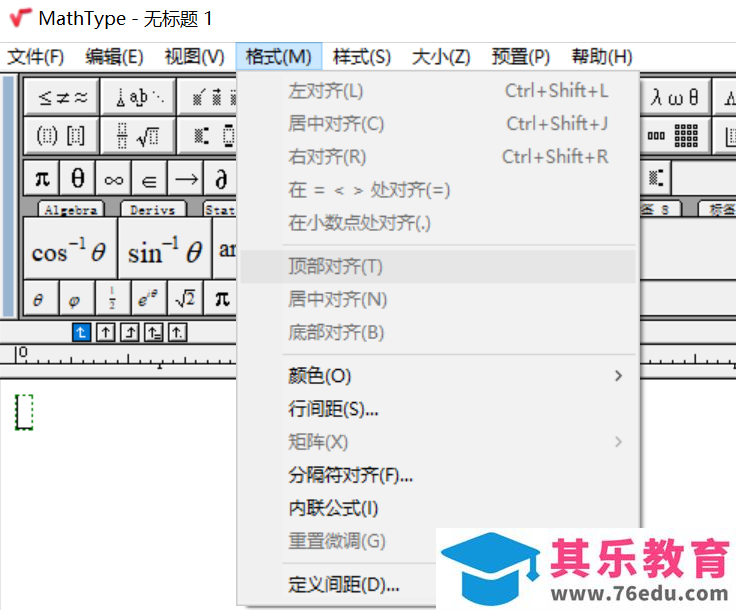The width and height of the screenshot is (736, 610).
Task: Choose 定义间距(D)... menu item
Action: click(x=343, y=585)
